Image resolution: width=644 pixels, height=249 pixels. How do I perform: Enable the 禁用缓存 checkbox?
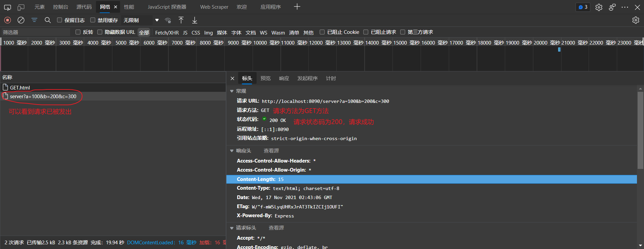(93, 20)
